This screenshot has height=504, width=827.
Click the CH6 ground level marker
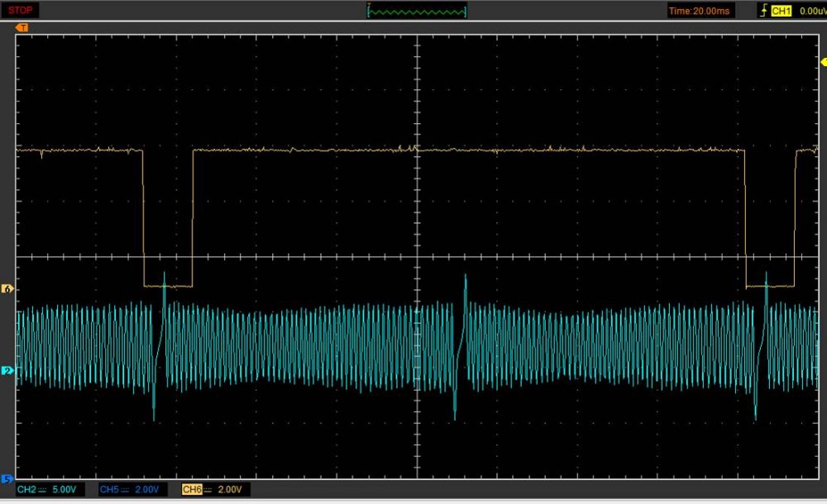click(x=7, y=289)
